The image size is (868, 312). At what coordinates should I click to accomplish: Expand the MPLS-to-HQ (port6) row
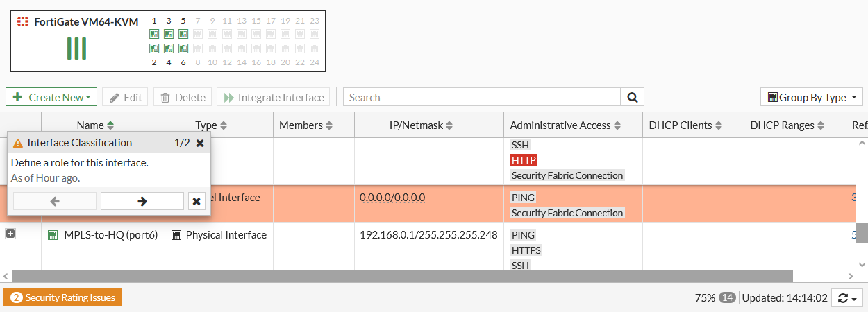pyautogui.click(x=10, y=234)
